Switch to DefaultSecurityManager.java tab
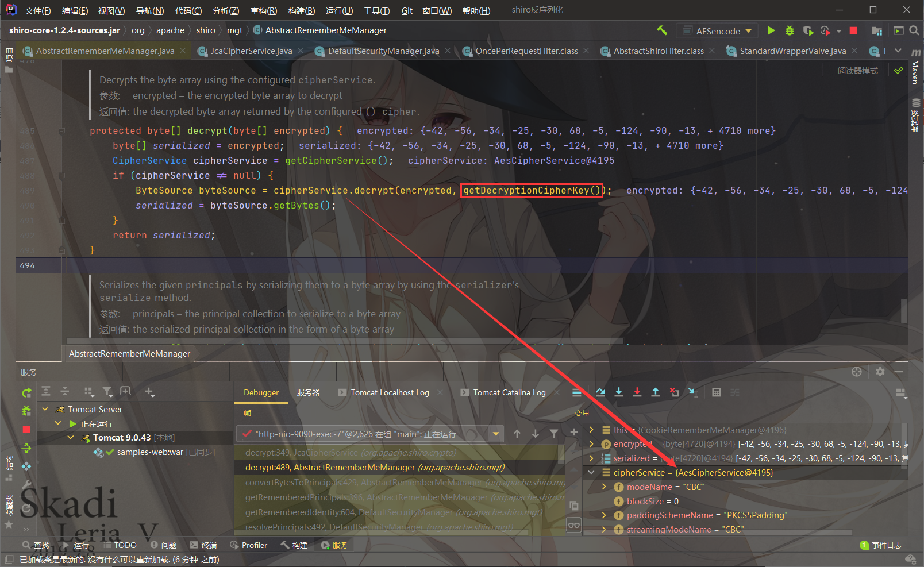The height and width of the screenshot is (567, 924). (382, 51)
